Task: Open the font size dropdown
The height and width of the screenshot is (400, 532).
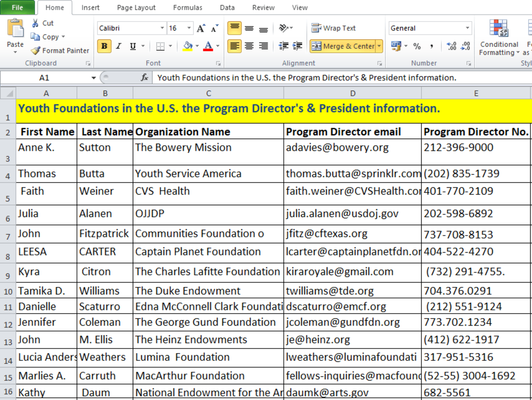Action: (189, 28)
